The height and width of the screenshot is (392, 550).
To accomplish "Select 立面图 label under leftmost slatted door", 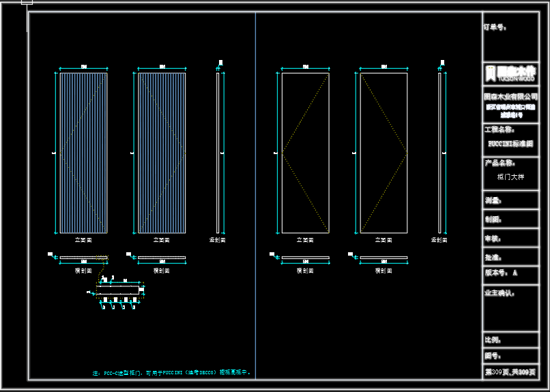I will [83, 240].
